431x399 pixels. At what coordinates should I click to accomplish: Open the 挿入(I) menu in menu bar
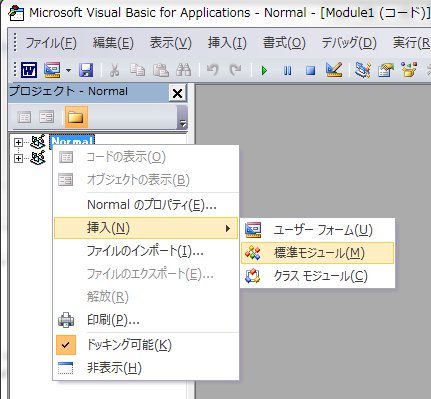click(227, 43)
